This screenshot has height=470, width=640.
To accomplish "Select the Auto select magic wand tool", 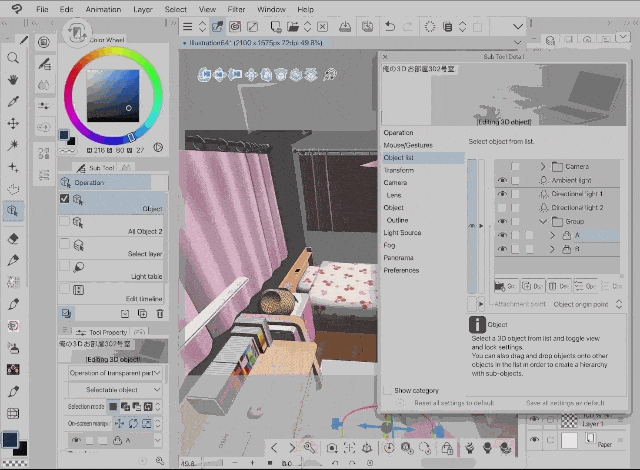I will click(13, 145).
